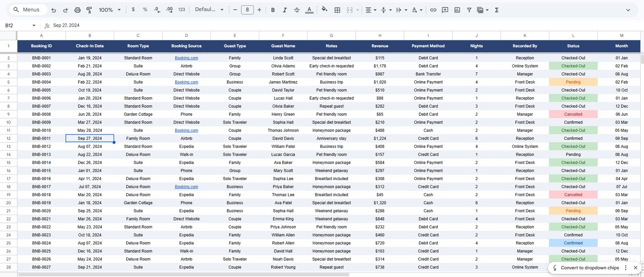Select the blue Confirmed status for BNB-0024
Screen dimensions: 644x277
573,243
